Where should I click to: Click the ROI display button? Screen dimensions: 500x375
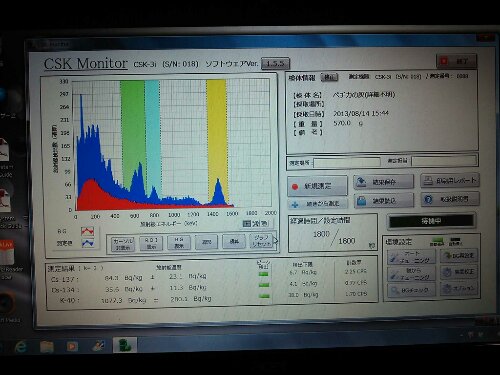(x=151, y=243)
